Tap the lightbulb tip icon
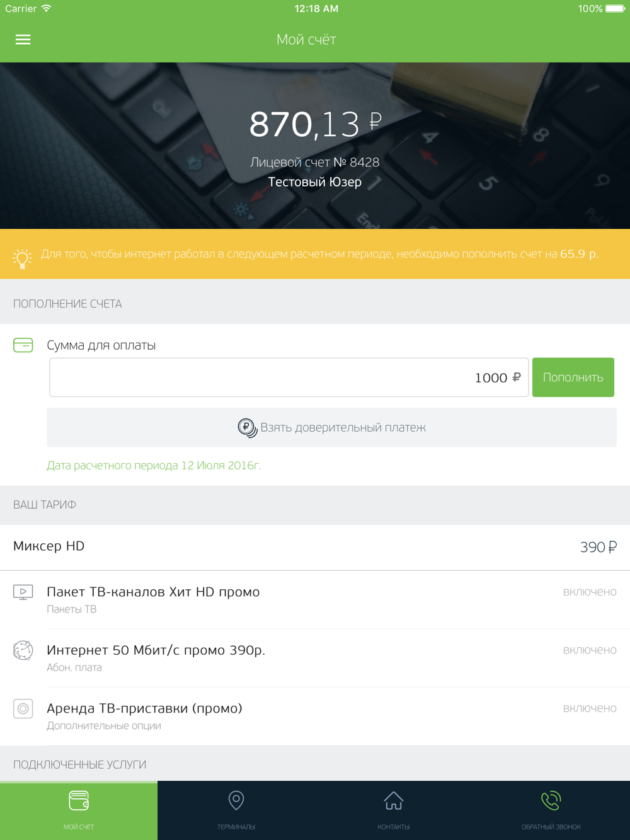 [x=22, y=258]
